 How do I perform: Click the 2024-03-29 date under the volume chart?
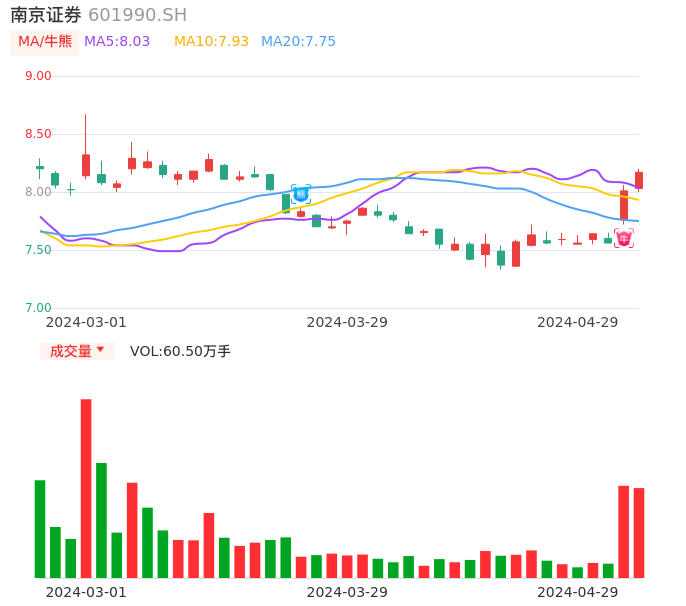[347, 592]
